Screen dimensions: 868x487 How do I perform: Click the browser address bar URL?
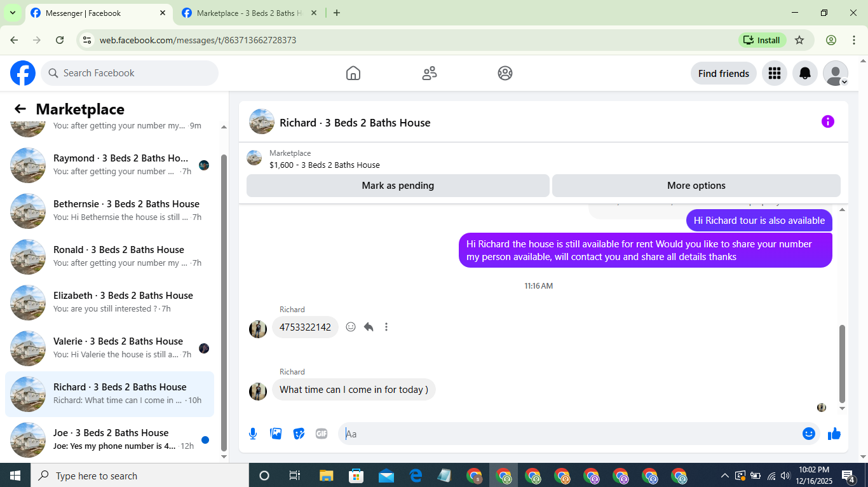click(198, 40)
